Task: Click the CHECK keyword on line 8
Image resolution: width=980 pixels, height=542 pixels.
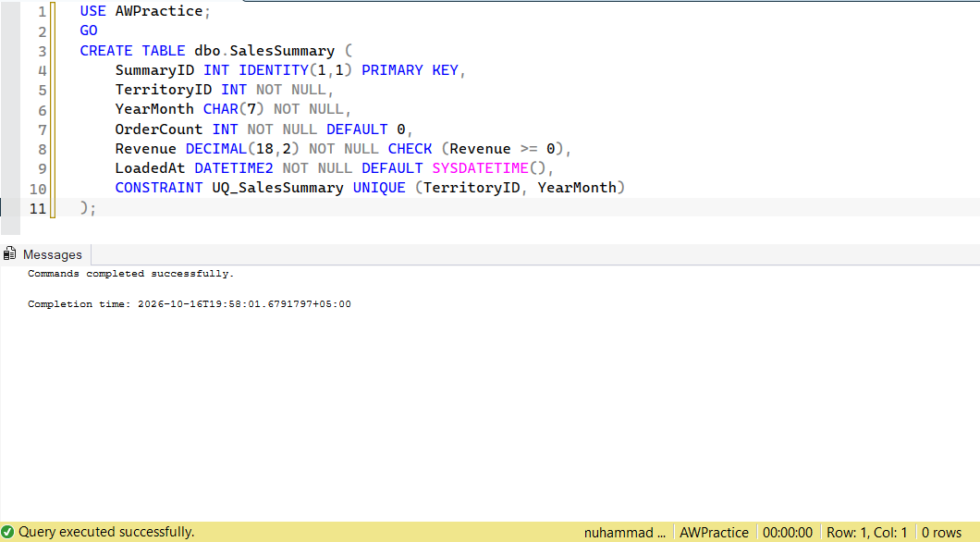Action: tap(410, 149)
